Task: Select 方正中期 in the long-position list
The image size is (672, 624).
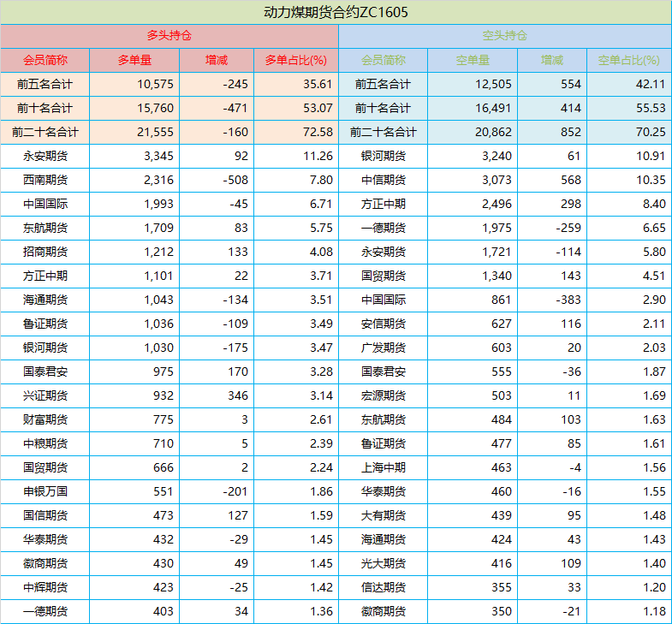Action: click(45, 276)
